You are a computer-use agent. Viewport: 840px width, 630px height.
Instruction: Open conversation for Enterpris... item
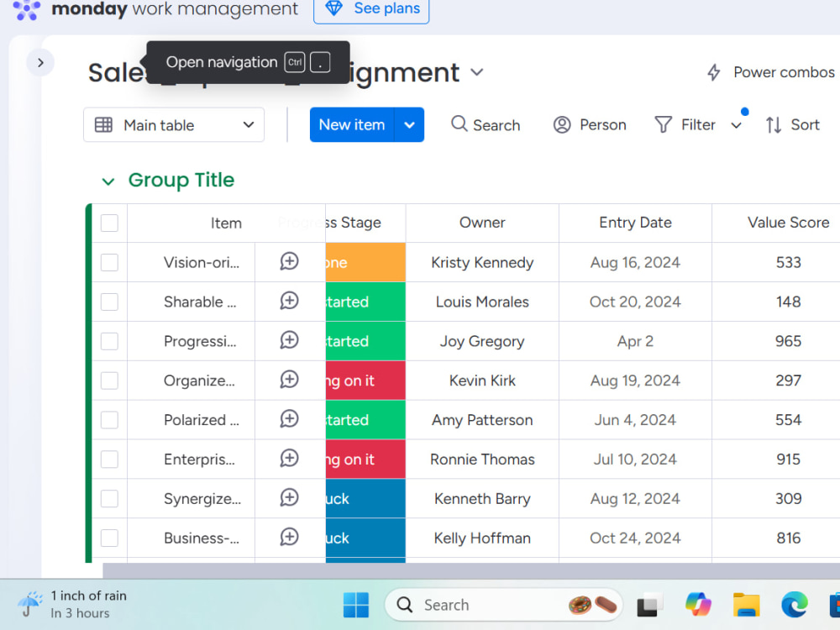[x=289, y=459]
